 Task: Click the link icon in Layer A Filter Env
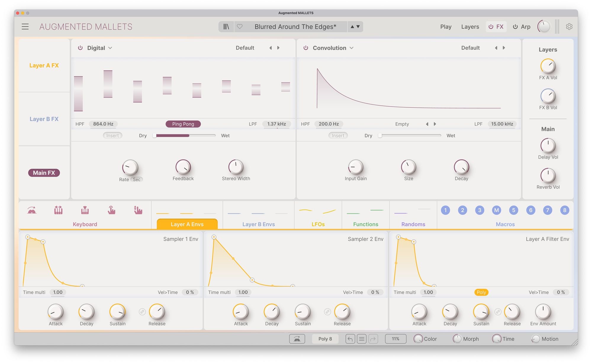tap(498, 312)
